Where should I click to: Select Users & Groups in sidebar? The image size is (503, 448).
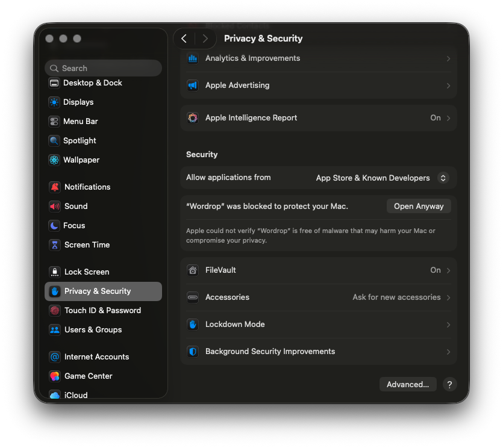(103, 329)
